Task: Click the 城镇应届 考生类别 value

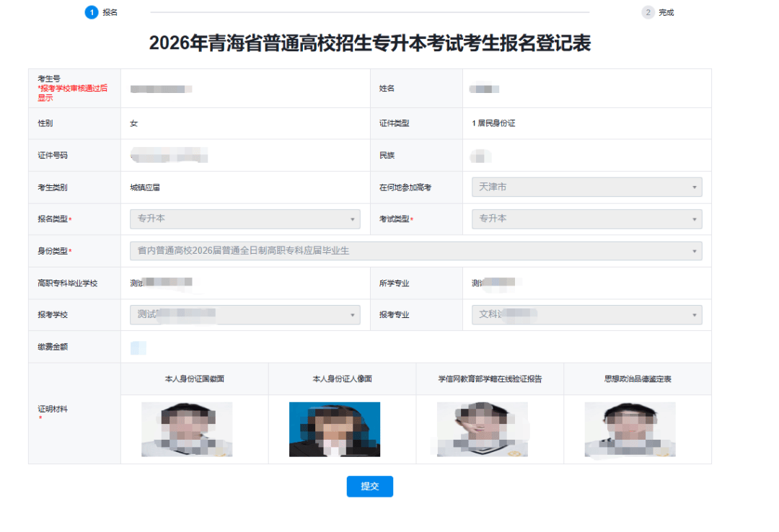Action: click(144, 187)
